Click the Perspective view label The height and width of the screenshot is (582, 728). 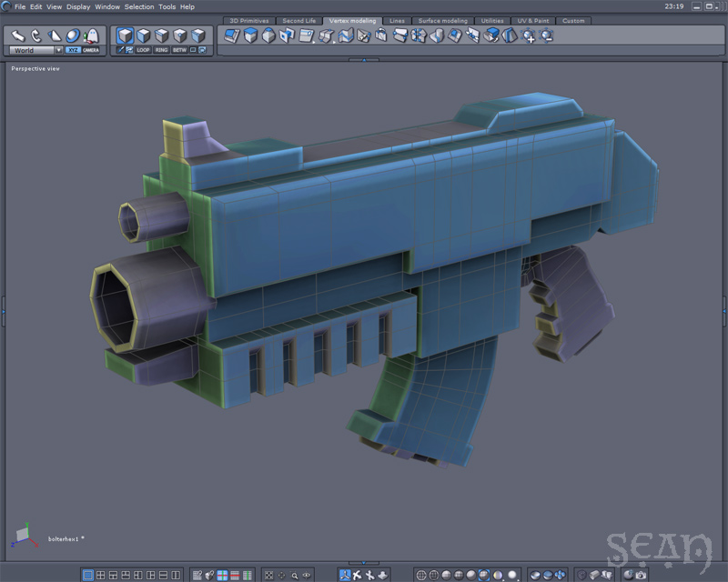click(35, 69)
